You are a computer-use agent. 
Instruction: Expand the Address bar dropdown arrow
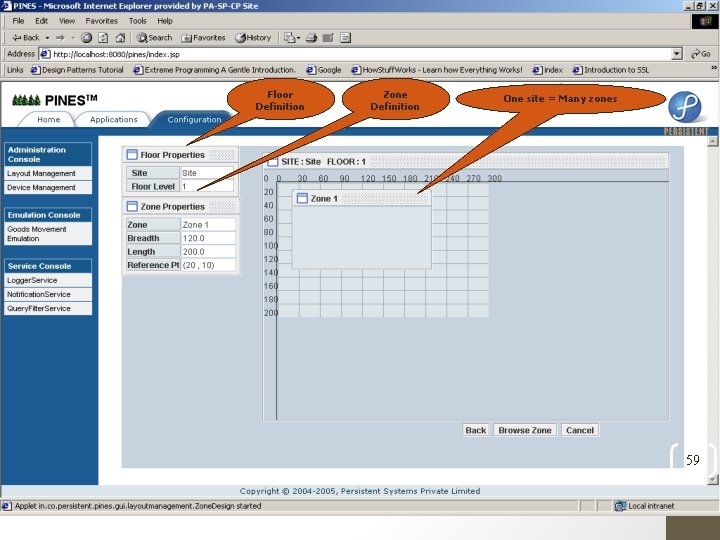point(677,54)
